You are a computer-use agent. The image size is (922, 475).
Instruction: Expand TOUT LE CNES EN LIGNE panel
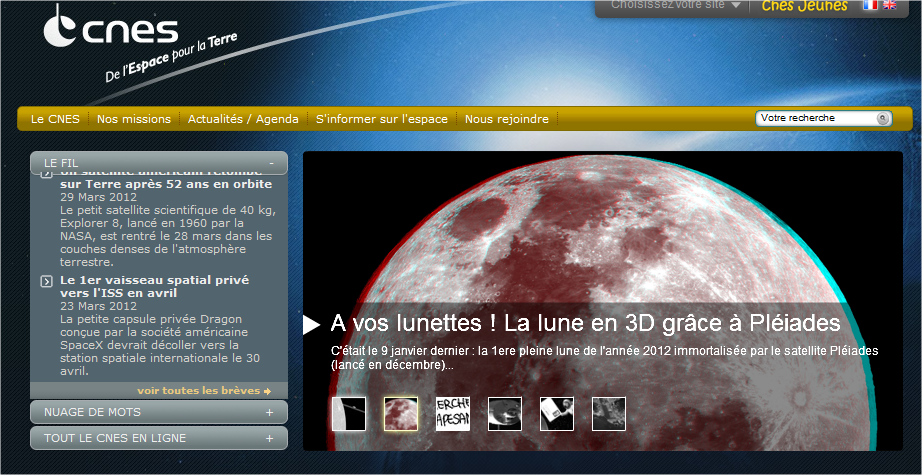269,439
